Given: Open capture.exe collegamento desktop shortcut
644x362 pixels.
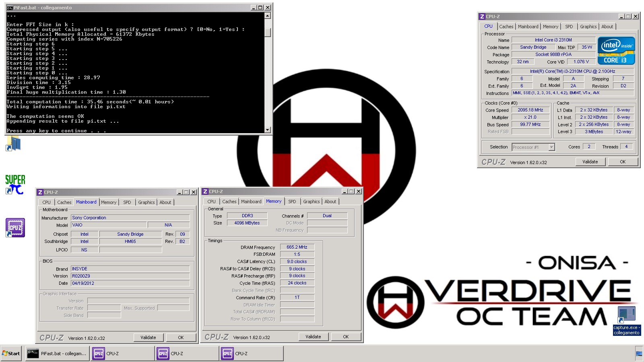Looking at the screenshot, I should click(x=626, y=321).
